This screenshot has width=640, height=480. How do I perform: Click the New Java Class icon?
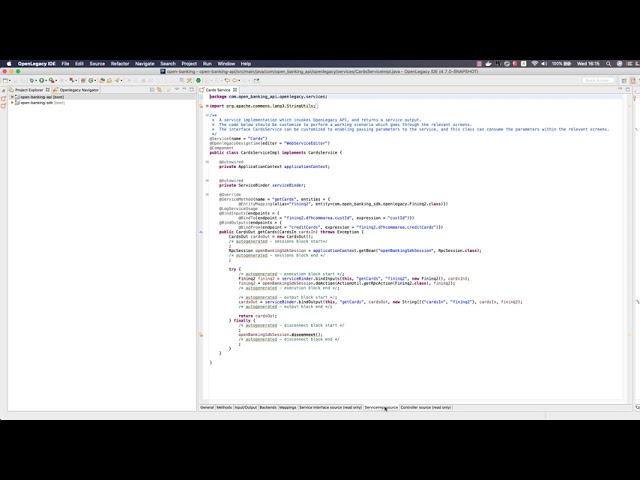[x=91, y=80]
